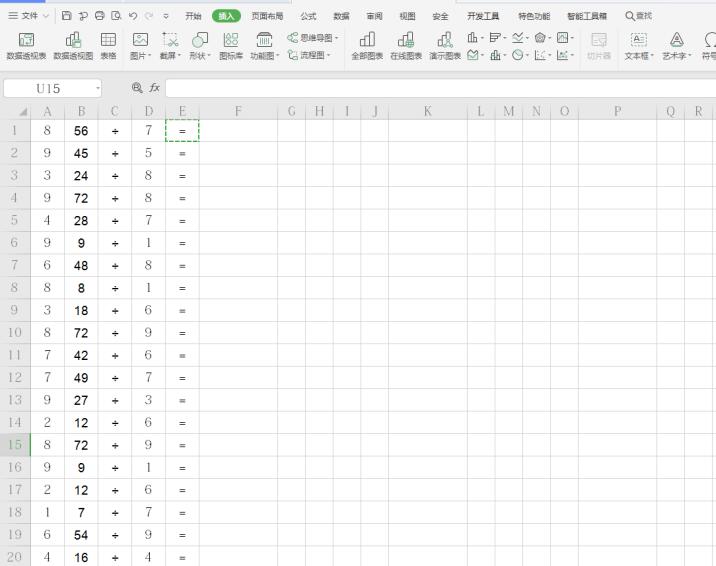Insert a column chart from top row
The height and width of the screenshot is (566, 716).
coord(475,37)
